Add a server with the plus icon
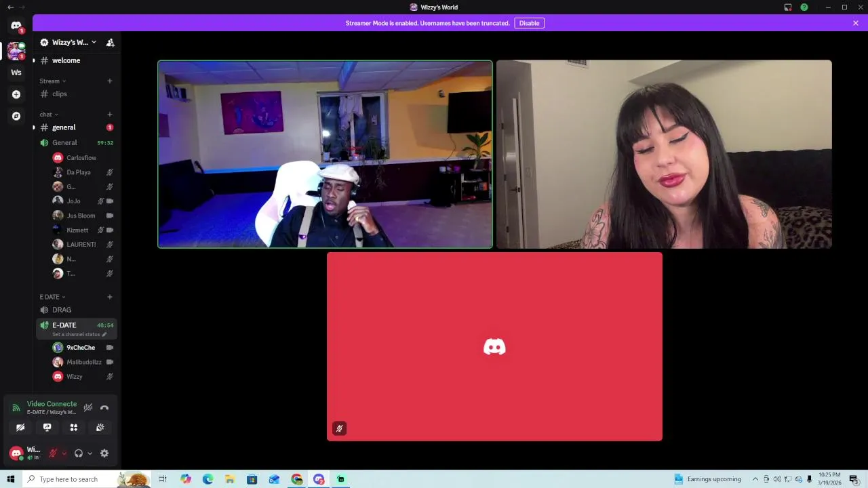868x488 pixels. coord(16,94)
